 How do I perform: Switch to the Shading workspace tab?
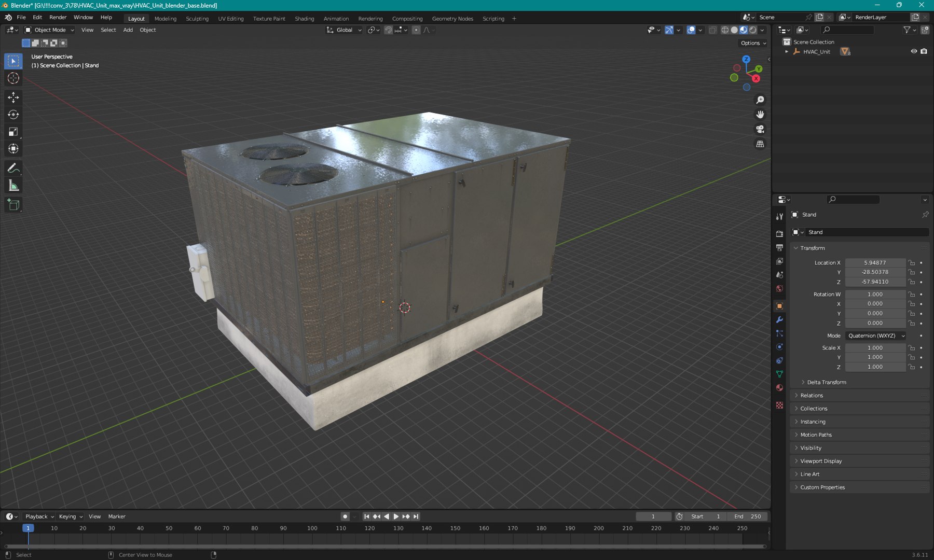click(305, 19)
